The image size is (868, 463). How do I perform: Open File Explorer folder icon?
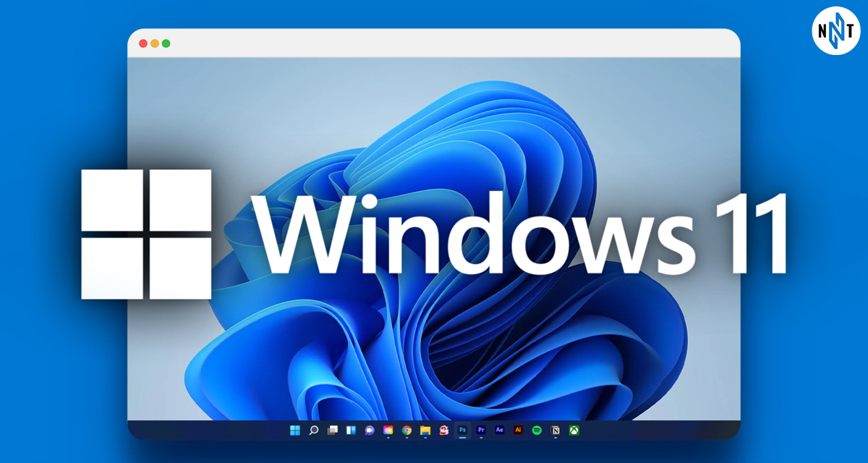click(x=425, y=430)
